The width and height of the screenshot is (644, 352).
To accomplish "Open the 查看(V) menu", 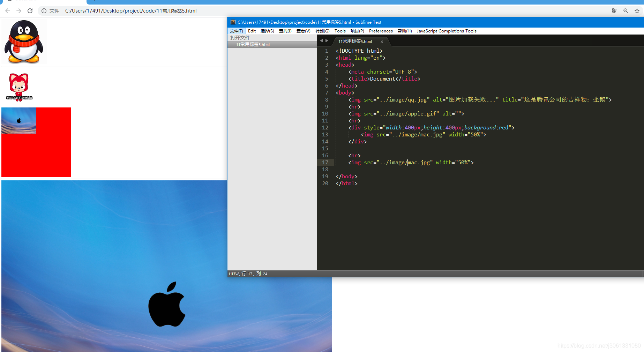I will coord(304,31).
